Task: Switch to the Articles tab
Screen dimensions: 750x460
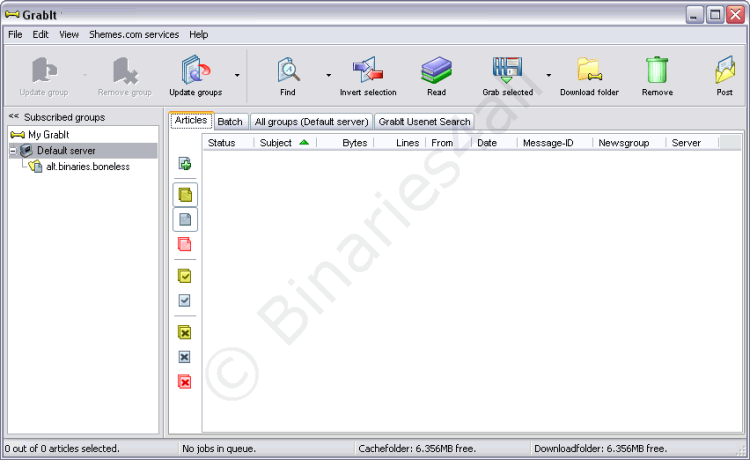Action: pos(191,120)
